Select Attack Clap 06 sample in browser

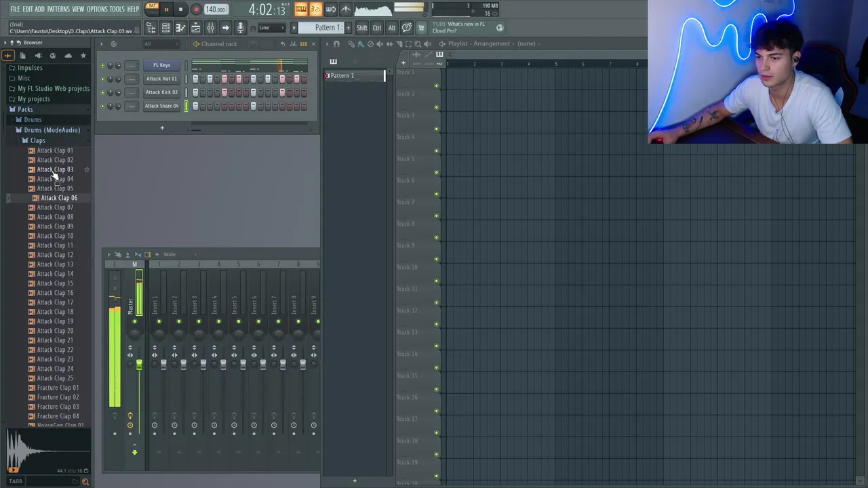tap(59, 198)
